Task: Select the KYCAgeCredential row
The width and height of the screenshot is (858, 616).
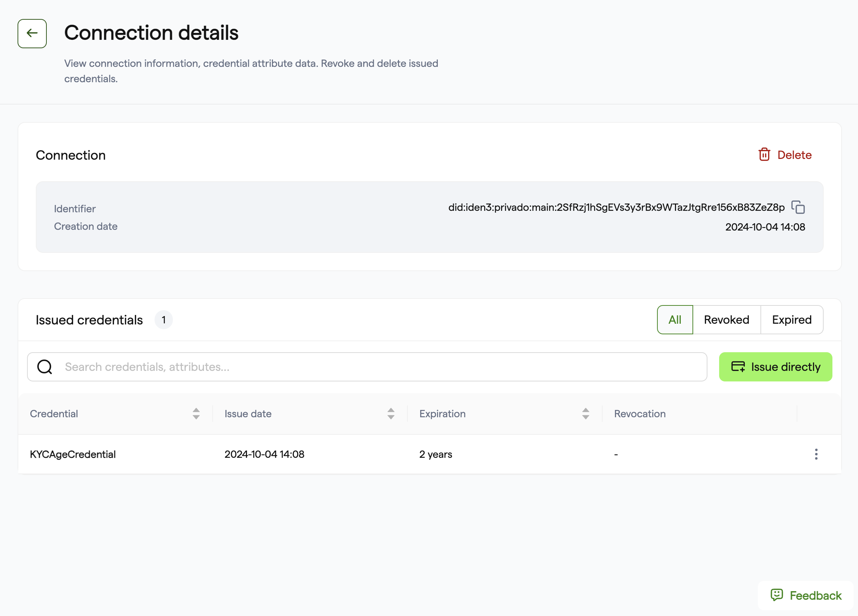Action: click(429, 454)
